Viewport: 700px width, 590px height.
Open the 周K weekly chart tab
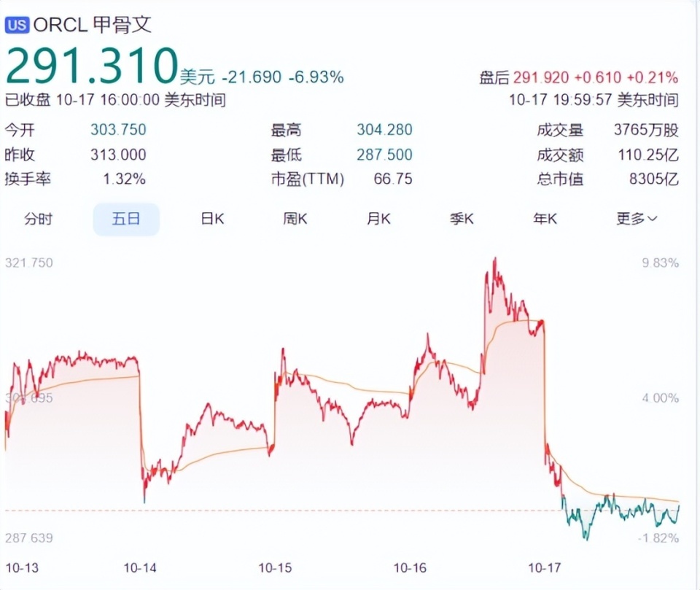tap(294, 219)
